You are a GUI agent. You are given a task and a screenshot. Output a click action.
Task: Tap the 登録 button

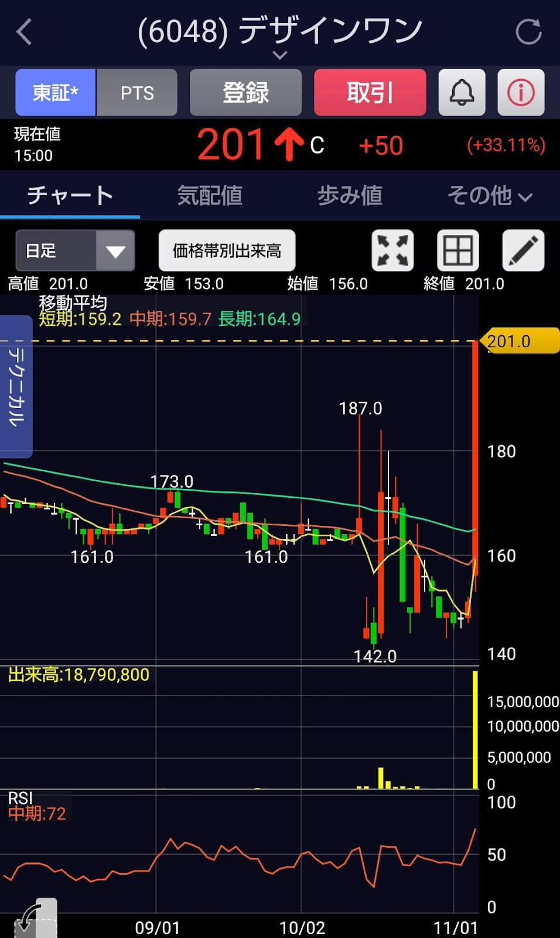[245, 93]
